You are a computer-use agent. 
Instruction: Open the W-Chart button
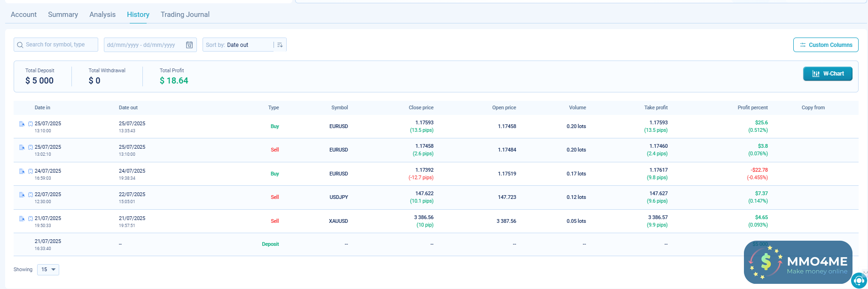point(827,74)
